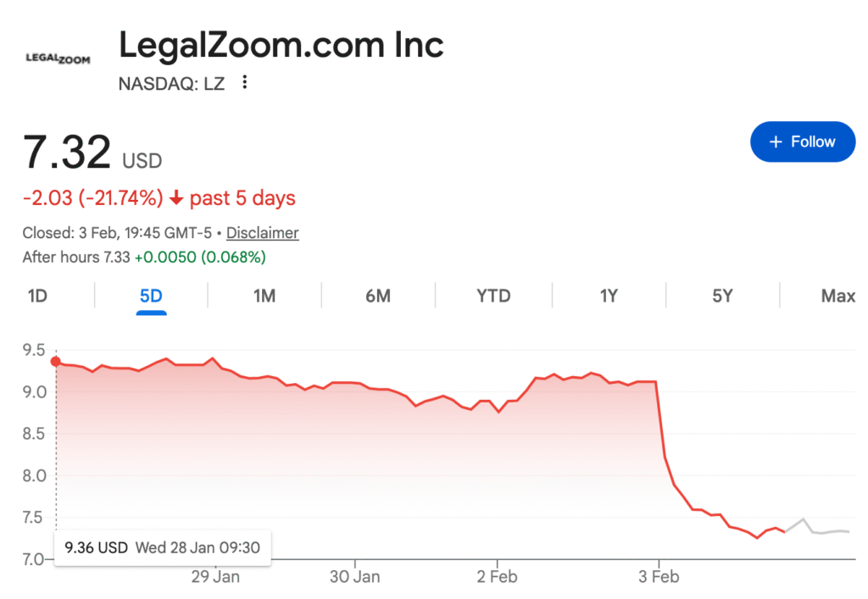Show the 1Y chart range

(x=609, y=296)
